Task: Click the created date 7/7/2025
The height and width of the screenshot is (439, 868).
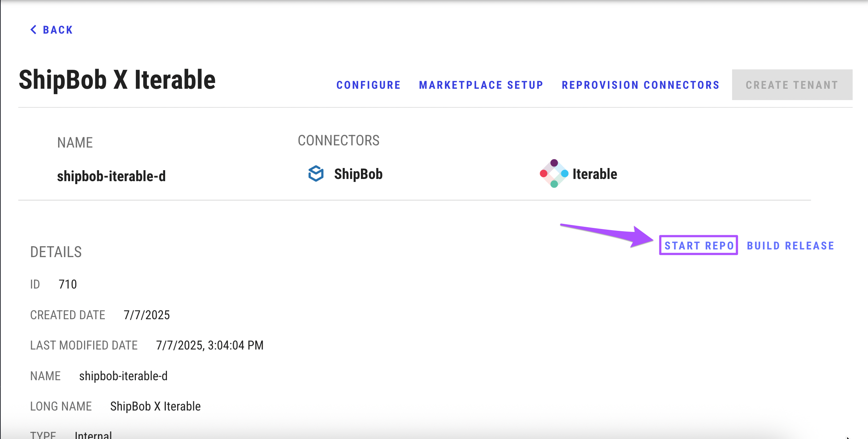Action: pyautogui.click(x=146, y=315)
